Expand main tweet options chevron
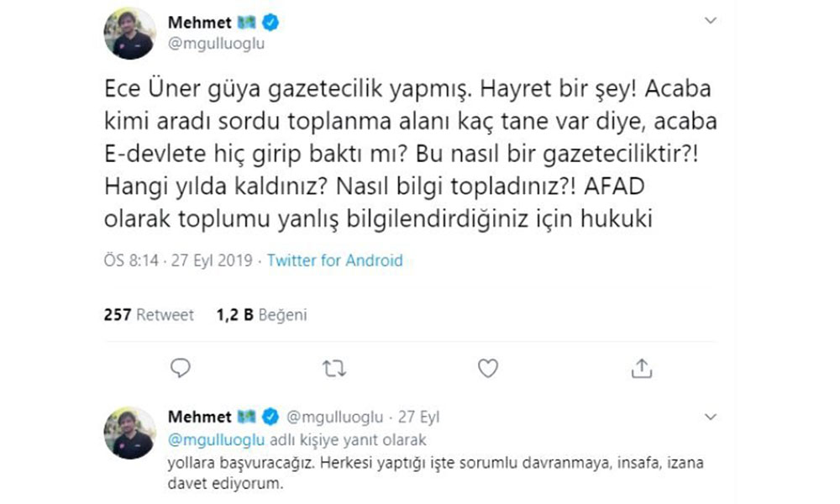The image size is (840, 504). 711,20
